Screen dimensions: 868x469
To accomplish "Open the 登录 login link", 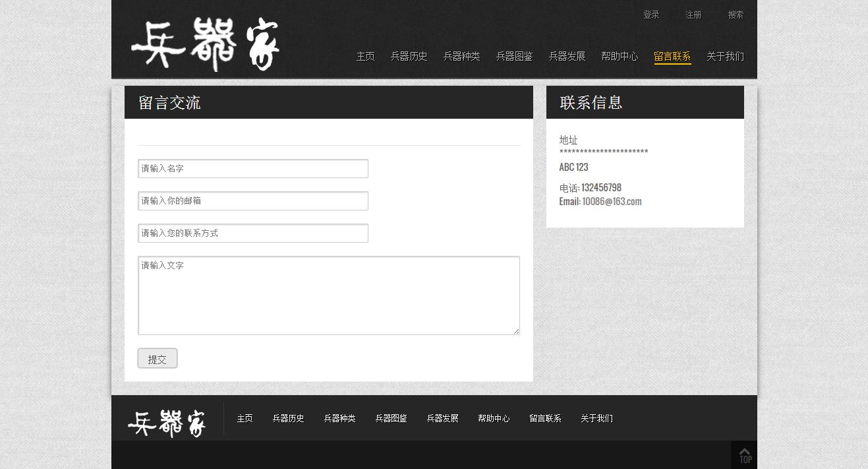I will (x=651, y=15).
